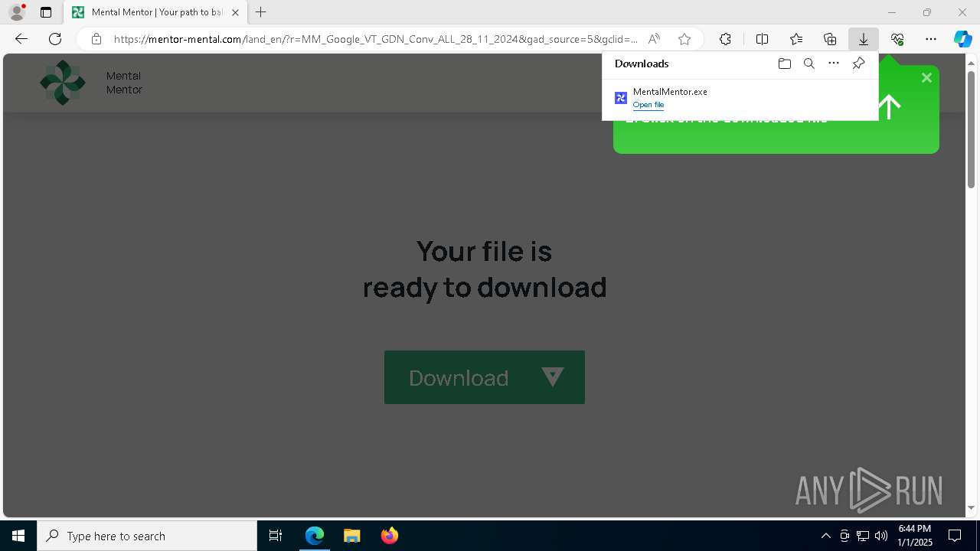
Task: Close the Mental Mentor tab
Action: [235, 12]
